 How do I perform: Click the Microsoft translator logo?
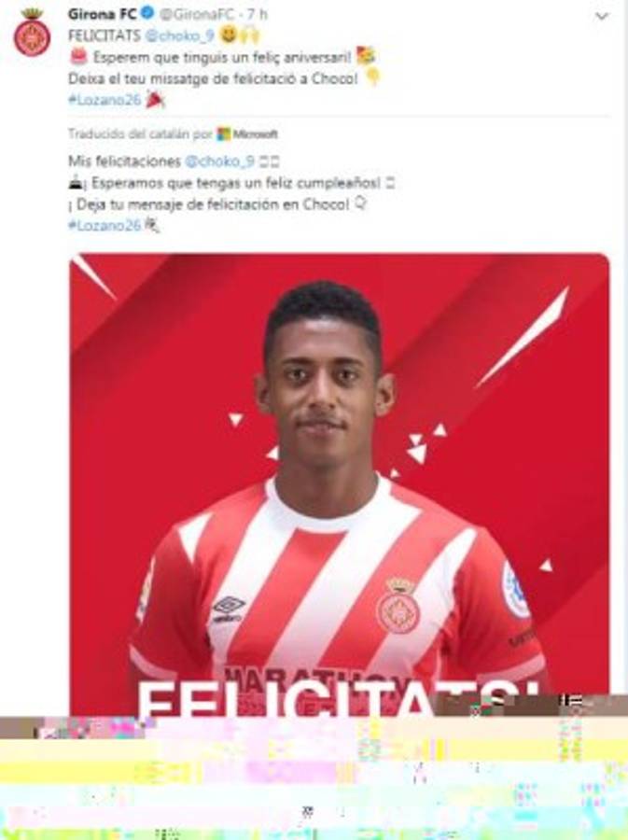click(247, 133)
